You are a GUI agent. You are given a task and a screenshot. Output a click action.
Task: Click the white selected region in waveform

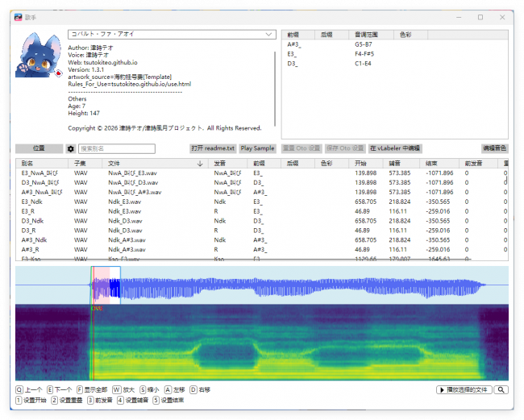tap(115, 285)
